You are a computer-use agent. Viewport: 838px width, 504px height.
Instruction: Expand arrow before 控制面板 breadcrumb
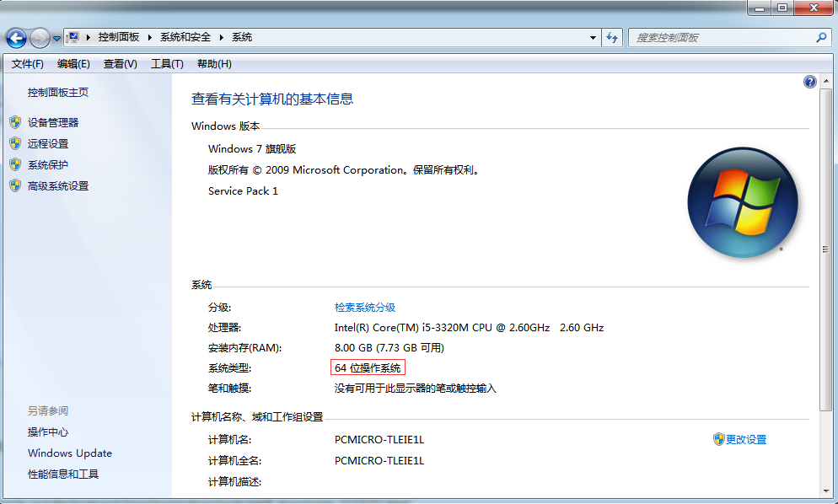tap(89, 37)
